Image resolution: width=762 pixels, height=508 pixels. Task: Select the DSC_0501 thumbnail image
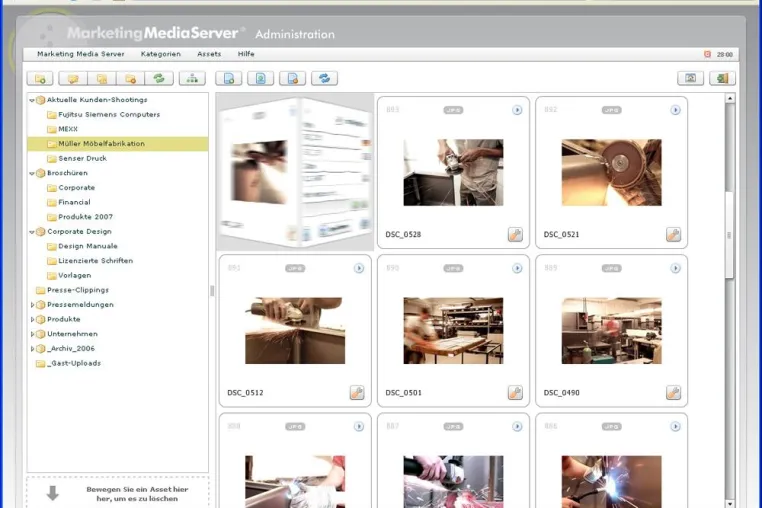pyautogui.click(x=453, y=331)
